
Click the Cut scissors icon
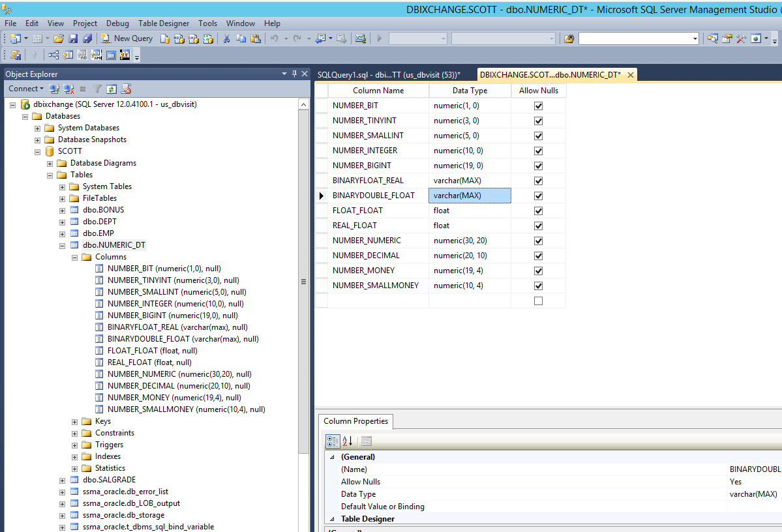tap(226, 38)
